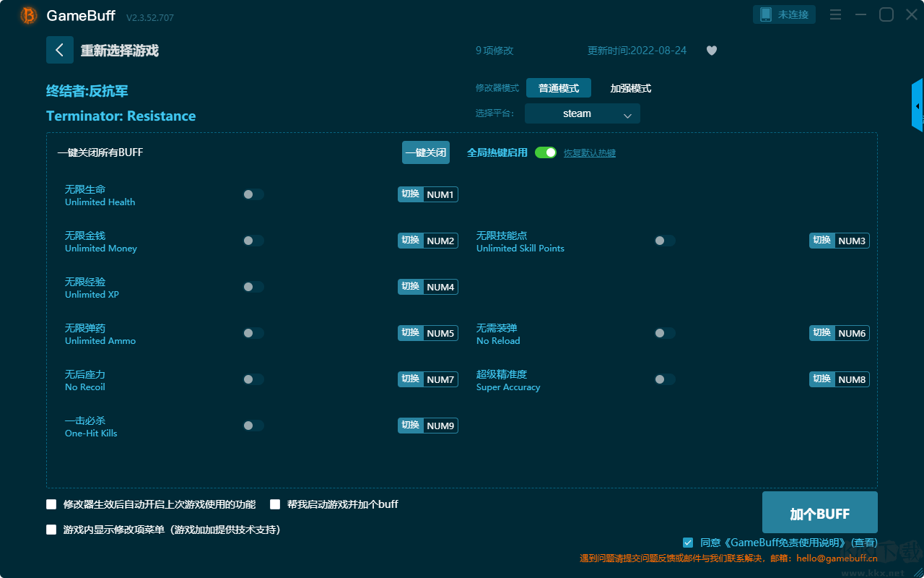Screen dimensions: 924x578
Task: Check the 帮我启动游戏并加个buff box
Action: (x=275, y=504)
